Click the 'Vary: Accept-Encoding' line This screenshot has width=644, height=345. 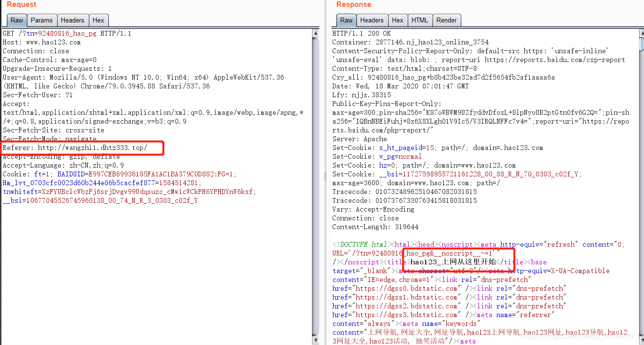tap(373, 209)
